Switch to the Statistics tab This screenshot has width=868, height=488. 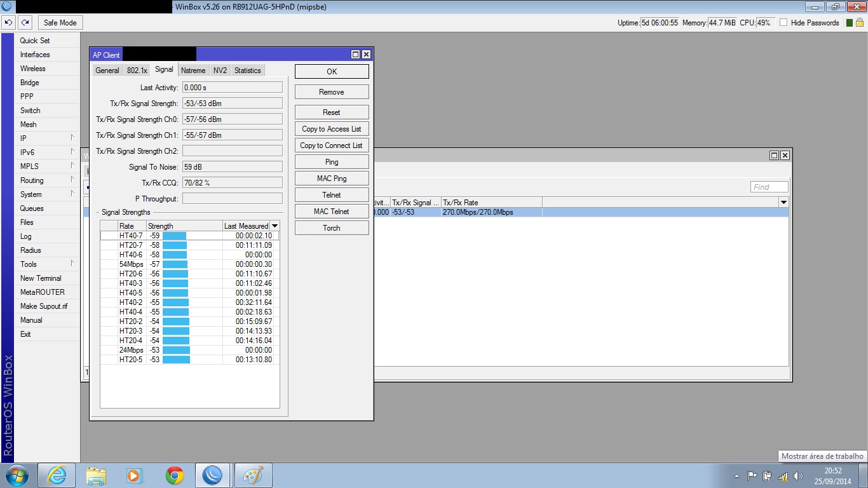tap(248, 71)
